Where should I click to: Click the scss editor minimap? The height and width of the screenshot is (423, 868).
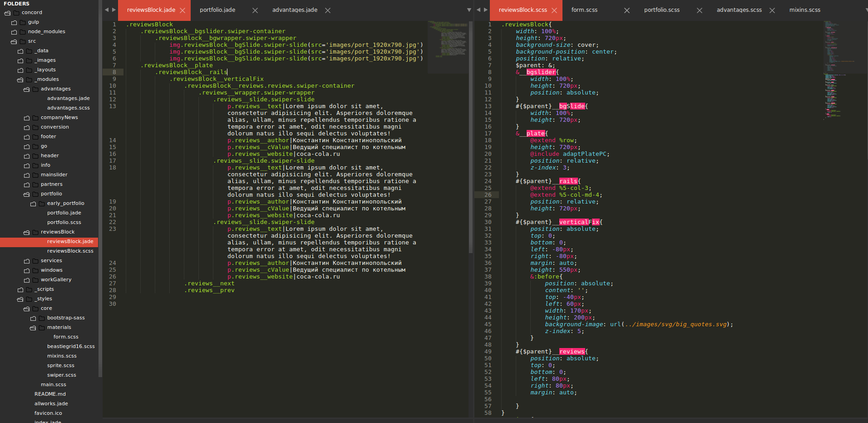click(x=844, y=70)
